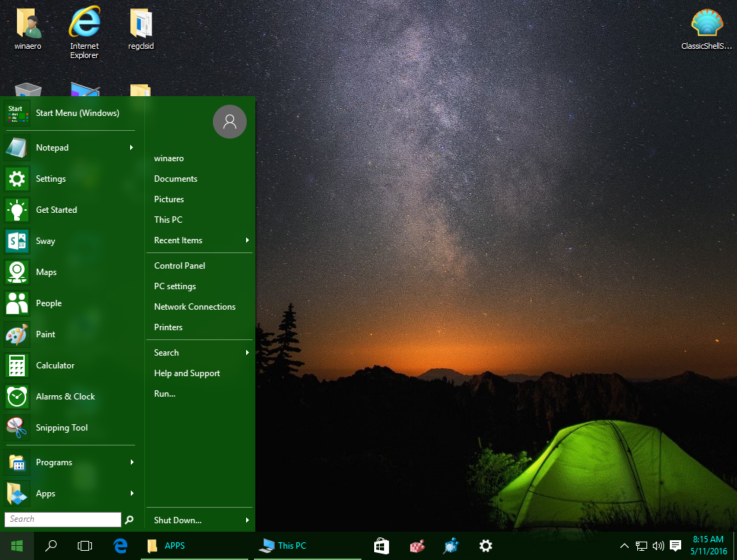The image size is (737, 560).
Task: Open Run... from the start menu
Action: coord(163,393)
